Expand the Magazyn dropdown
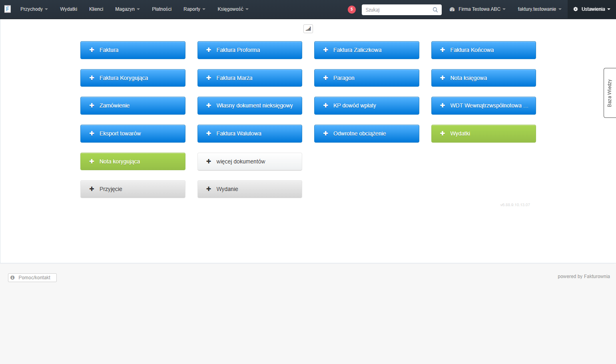616x364 pixels. click(127, 9)
